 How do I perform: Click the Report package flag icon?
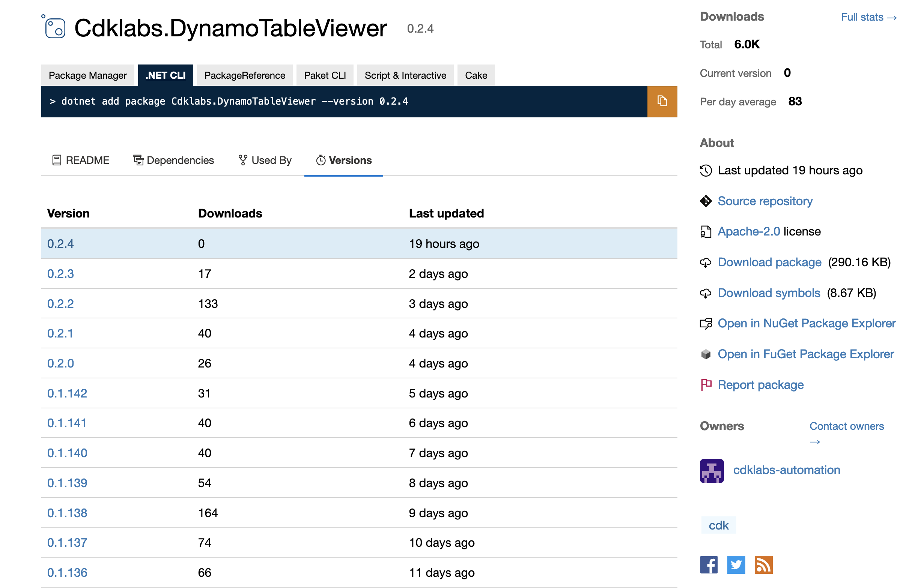pyautogui.click(x=706, y=385)
